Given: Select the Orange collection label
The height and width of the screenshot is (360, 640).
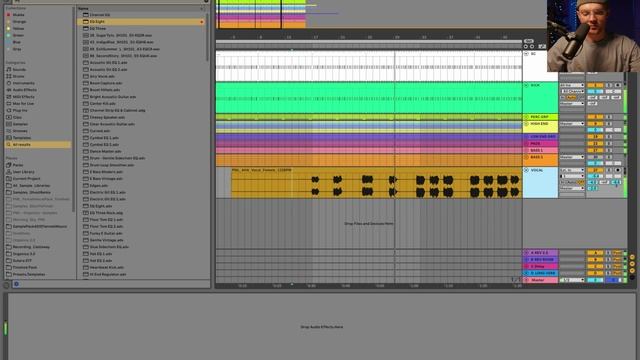Looking at the screenshot, I should point(19,22).
